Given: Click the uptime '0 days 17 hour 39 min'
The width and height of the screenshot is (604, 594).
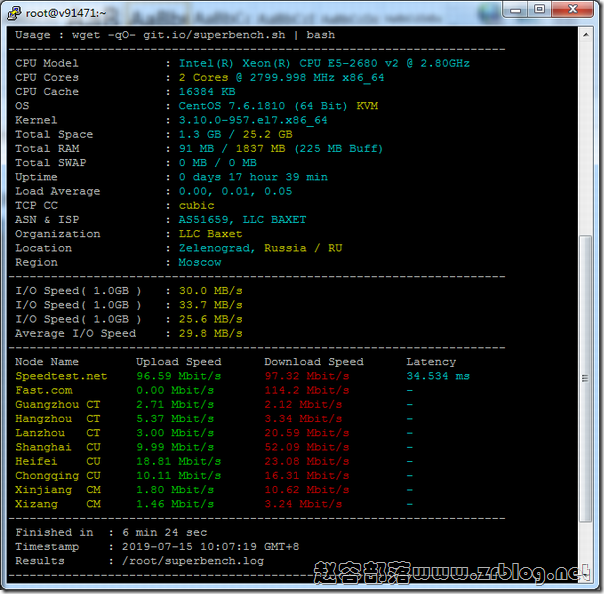Looking at the screenshot, I should tap(253, 177).
